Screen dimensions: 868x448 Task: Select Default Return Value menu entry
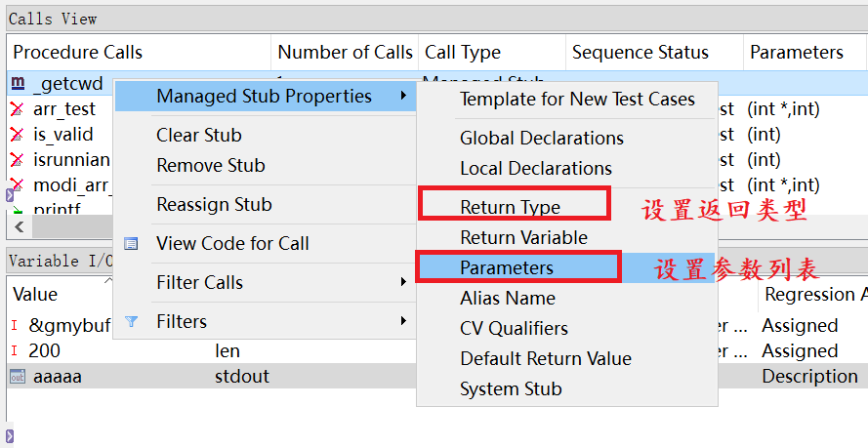pyautogui.click(x=546, y=358)
